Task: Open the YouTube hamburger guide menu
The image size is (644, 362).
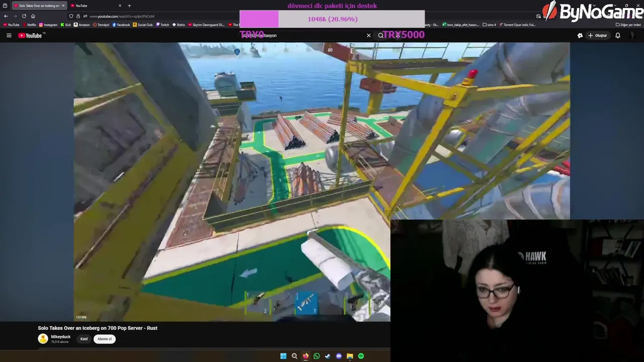Action: (9, 35)
